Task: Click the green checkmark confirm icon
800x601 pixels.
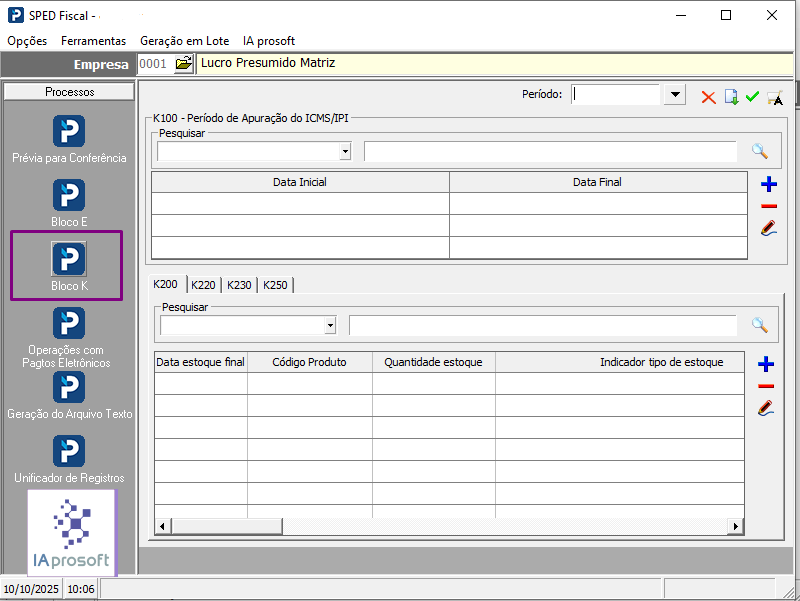Action: click(x=752, y=96)
